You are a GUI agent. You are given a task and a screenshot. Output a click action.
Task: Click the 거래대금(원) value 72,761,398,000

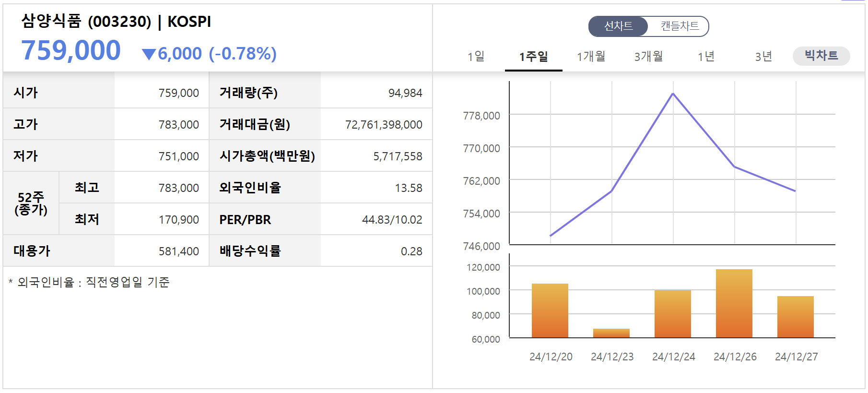coord(384,125)
